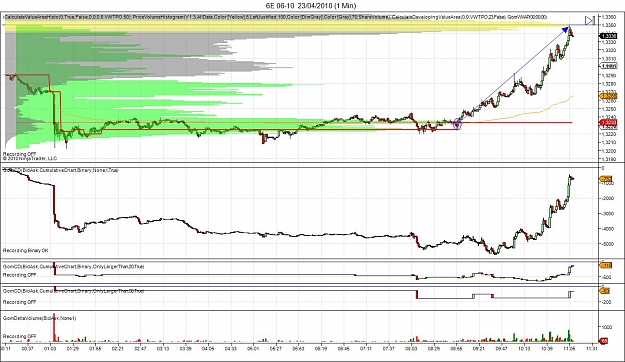Viewport: 625px width, 362px height.
Task: Click the orange marker on cumulative delta axis
Action: point(606,179)
